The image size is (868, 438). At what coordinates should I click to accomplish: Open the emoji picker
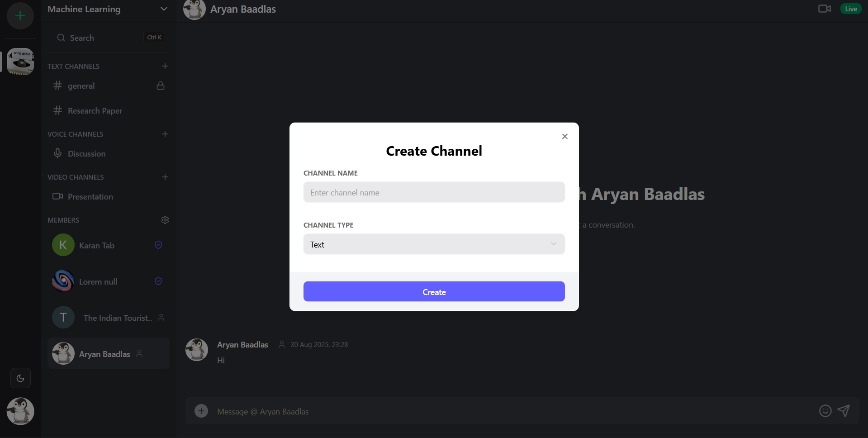tap(825, 411)
